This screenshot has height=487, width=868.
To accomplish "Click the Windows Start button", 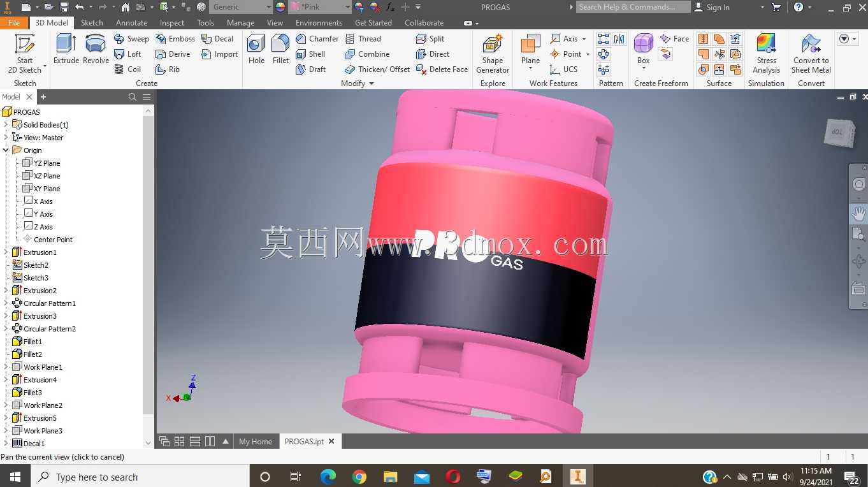I will click(15, 477).
